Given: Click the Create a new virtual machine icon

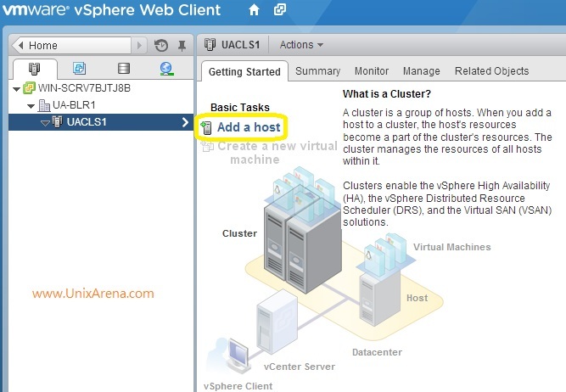Looking at the screenshot, I should (207, 146).
